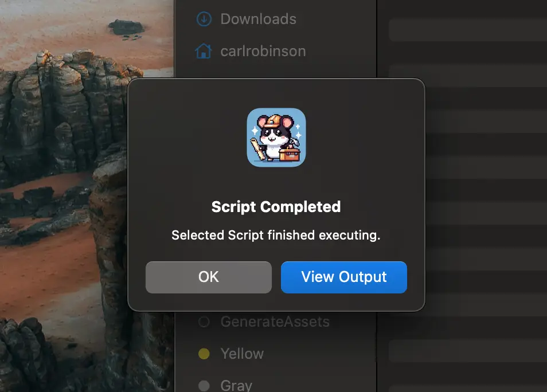
Task: Click the empty circle tag beside GenerateAssets
Action: click(204, 322)
